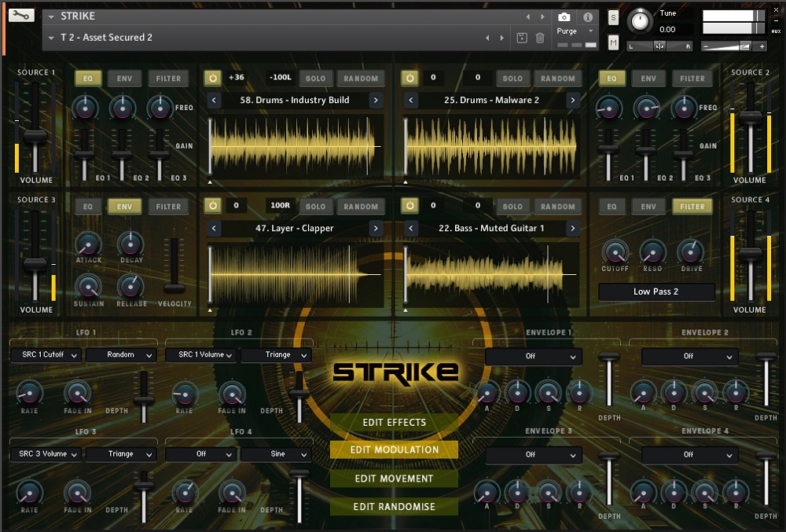Click the Source 3 envelope ATTACK knob
Viewport: 786px width, 532px height.
88,244
